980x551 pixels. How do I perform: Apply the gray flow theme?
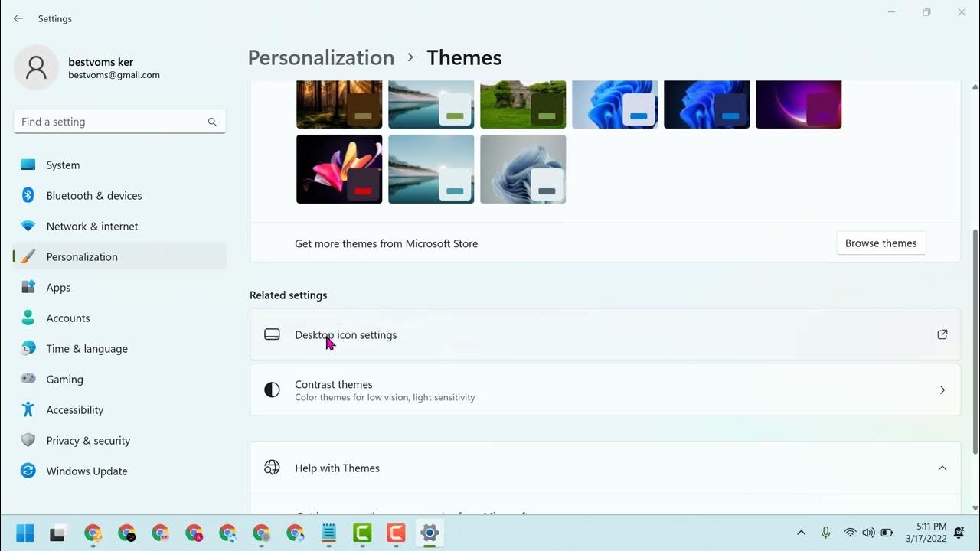523,169
